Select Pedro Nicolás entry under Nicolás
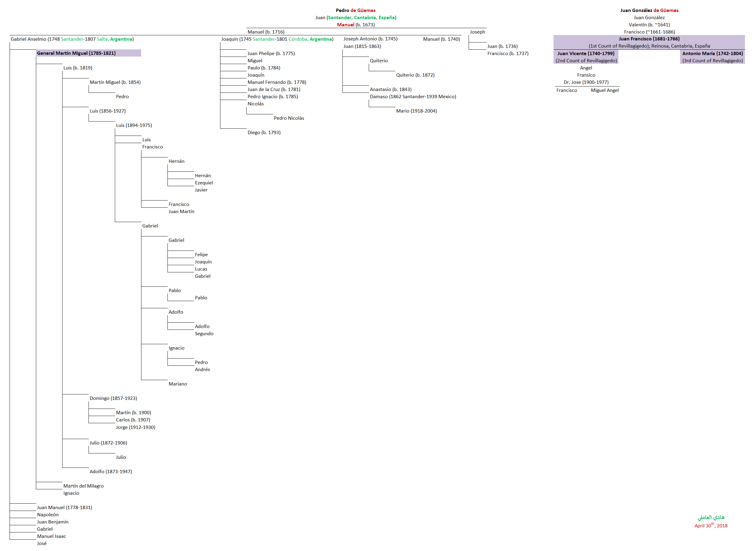The width and height of the screenshot is (756, 551). [x=289, y=118]
